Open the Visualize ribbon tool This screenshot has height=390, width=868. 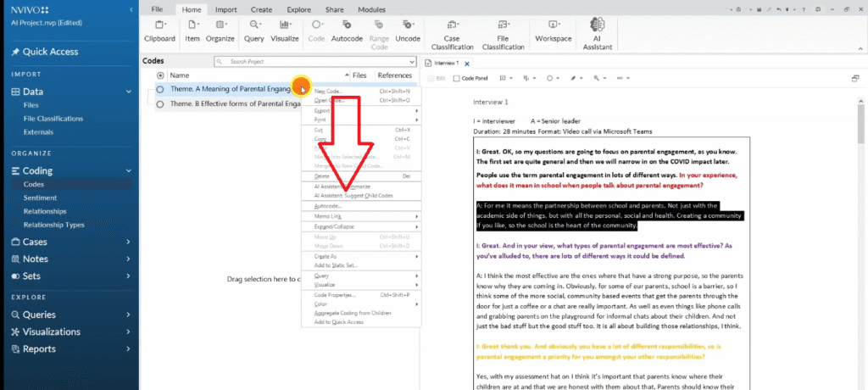coord(284,30)
